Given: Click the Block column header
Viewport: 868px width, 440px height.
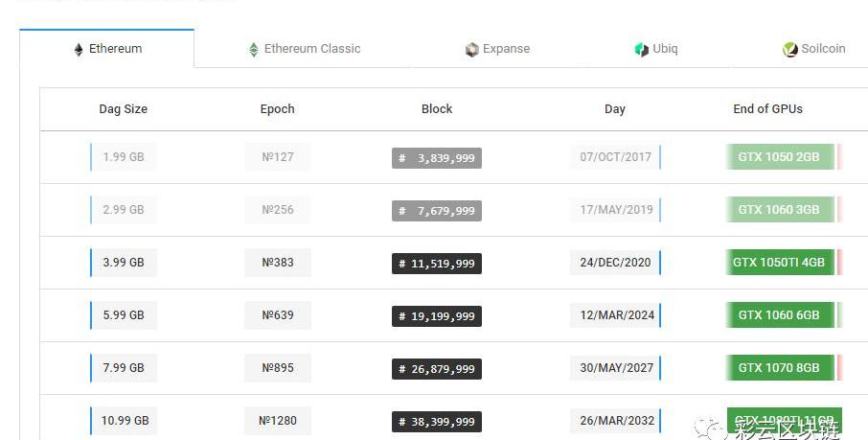Looking at the screenshot, I should tap(437, 109).
